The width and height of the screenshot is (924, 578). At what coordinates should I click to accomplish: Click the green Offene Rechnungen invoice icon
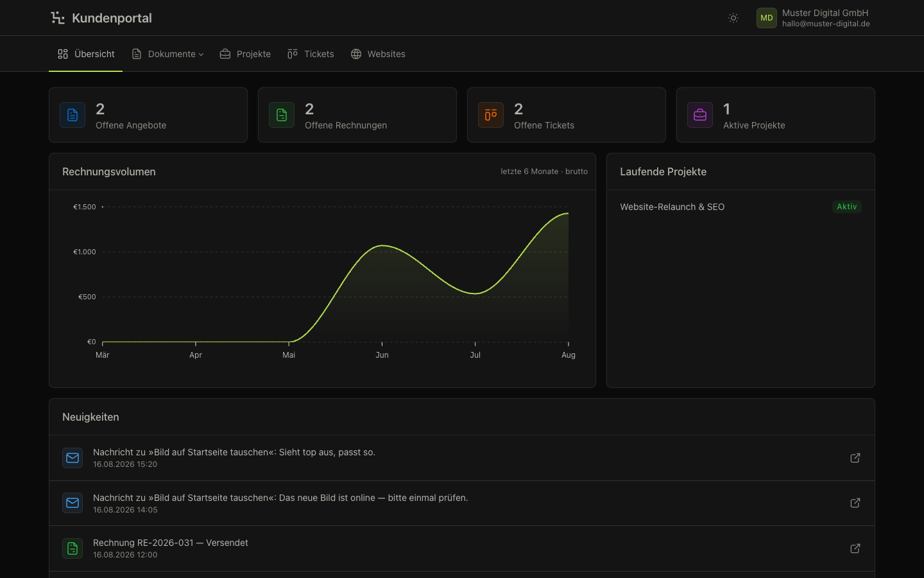pyautogui.click(x=282, y=115)
